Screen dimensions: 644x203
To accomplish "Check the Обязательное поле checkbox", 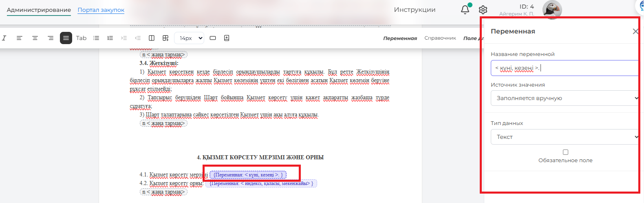I will (565, 152).
